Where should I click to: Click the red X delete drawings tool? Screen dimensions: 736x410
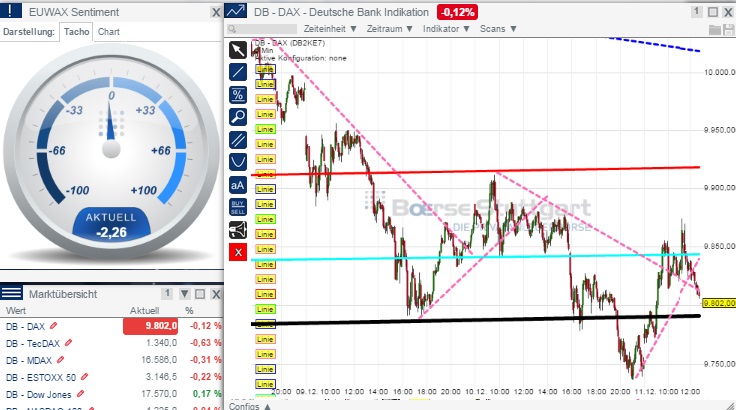[x=238, y=252]
